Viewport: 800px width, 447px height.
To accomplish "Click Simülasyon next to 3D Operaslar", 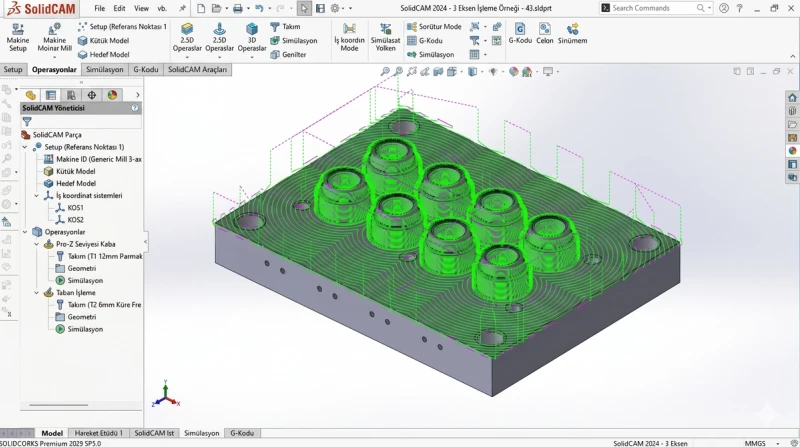I will pos(293,40).
